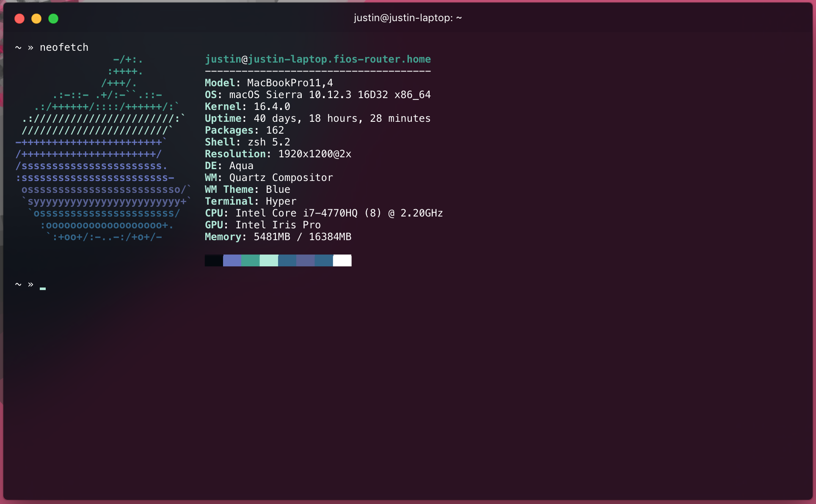This screenshot has height=504, width=816.
Task: Click the OS macOS Sierra line
Action: tap(317, 95)
